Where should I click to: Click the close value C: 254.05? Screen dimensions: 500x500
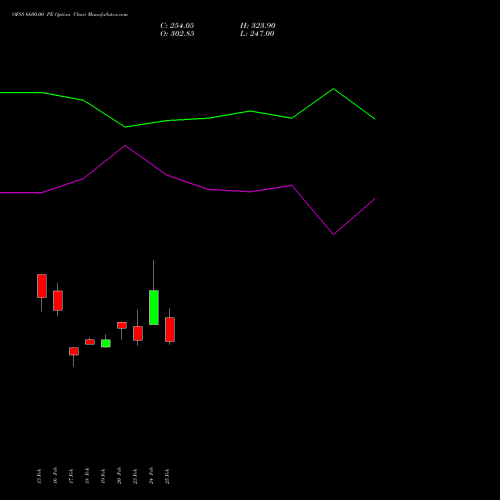click(x=177, y=26)
